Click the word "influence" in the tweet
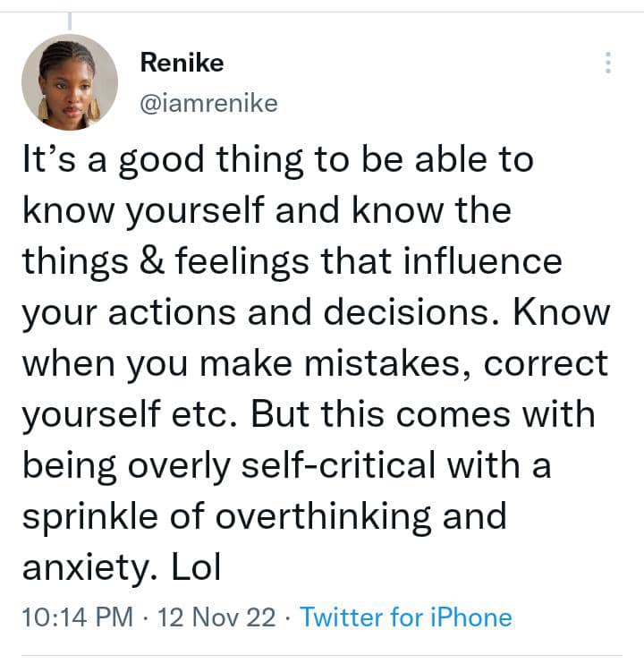644x672 pixels. [x=489, y=262]
